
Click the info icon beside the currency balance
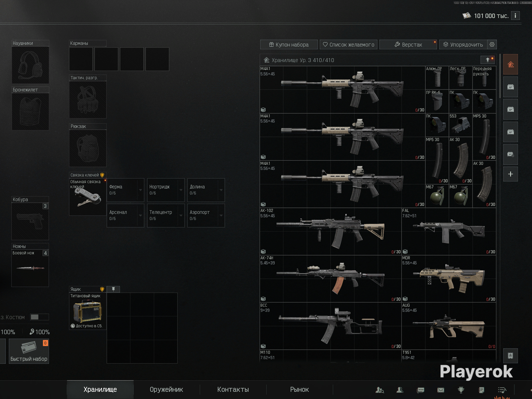[515, 16]
